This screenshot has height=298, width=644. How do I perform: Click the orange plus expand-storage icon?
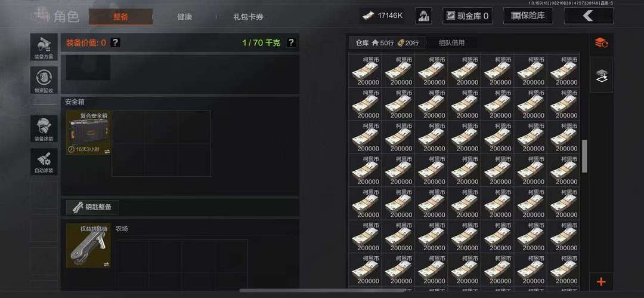pyautogui.click(x=601, y=282)
